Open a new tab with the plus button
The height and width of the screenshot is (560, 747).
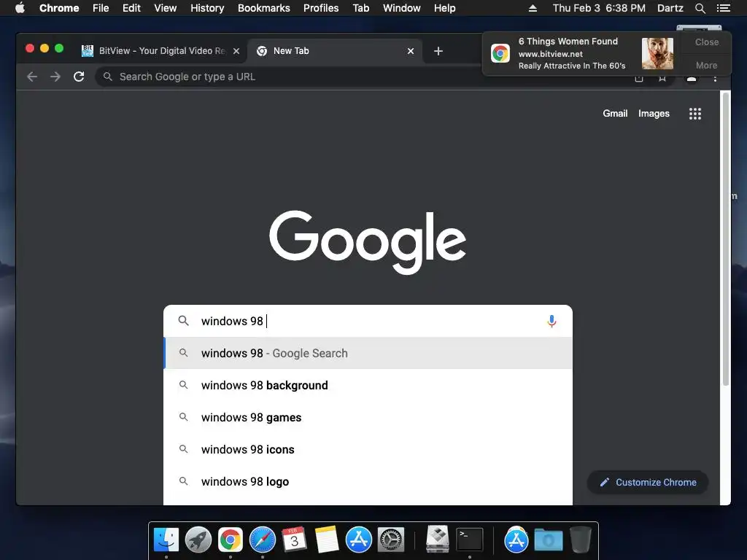(438, 51)
